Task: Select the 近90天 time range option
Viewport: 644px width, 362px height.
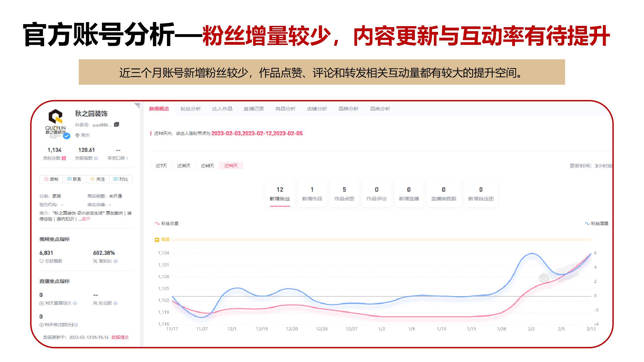Action: coord(231,166)
